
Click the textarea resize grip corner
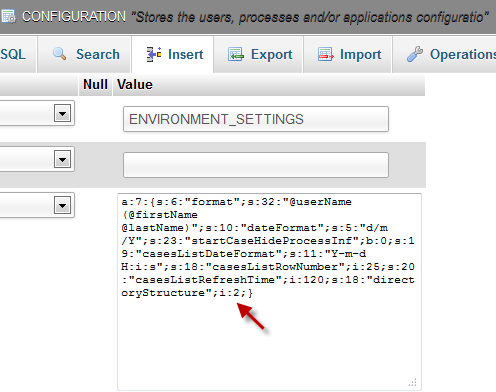click(x=413, y=382)
